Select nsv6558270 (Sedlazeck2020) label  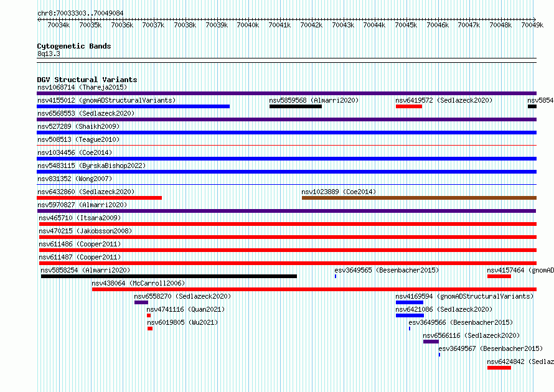[x=182, y=296]
